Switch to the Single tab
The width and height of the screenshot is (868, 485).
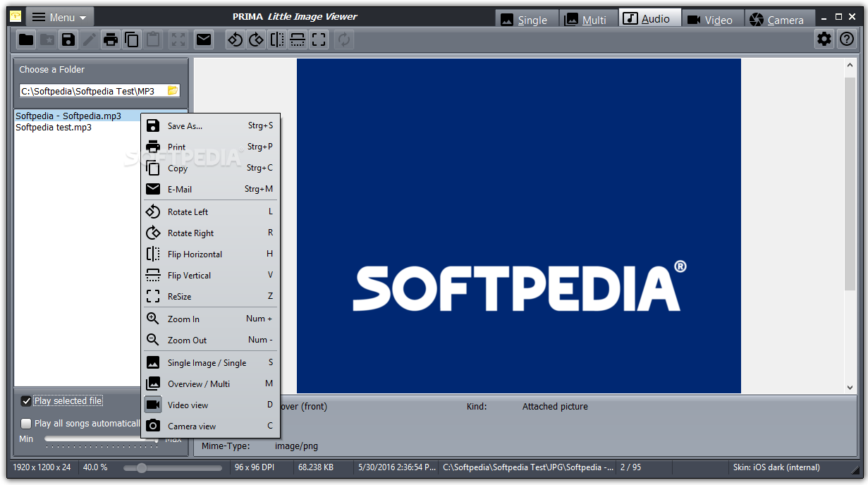click(527, 20)
